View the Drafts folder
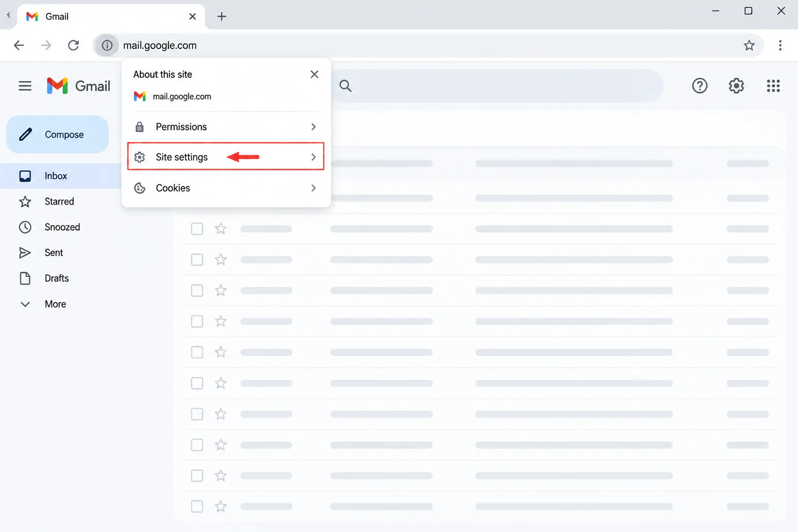This screenshot has height=532, width=798. (57, 278)
